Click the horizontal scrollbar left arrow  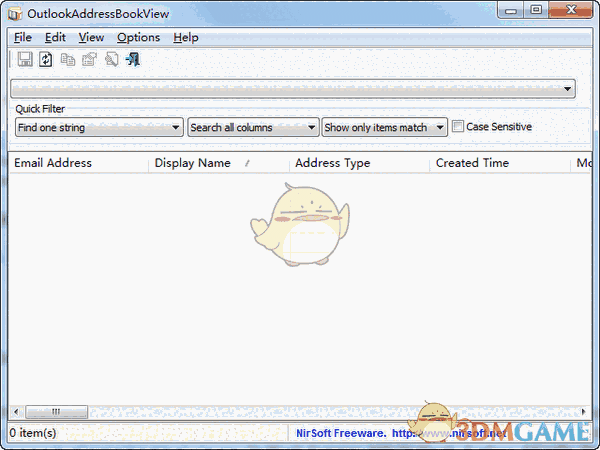click(x=16, y=412)
